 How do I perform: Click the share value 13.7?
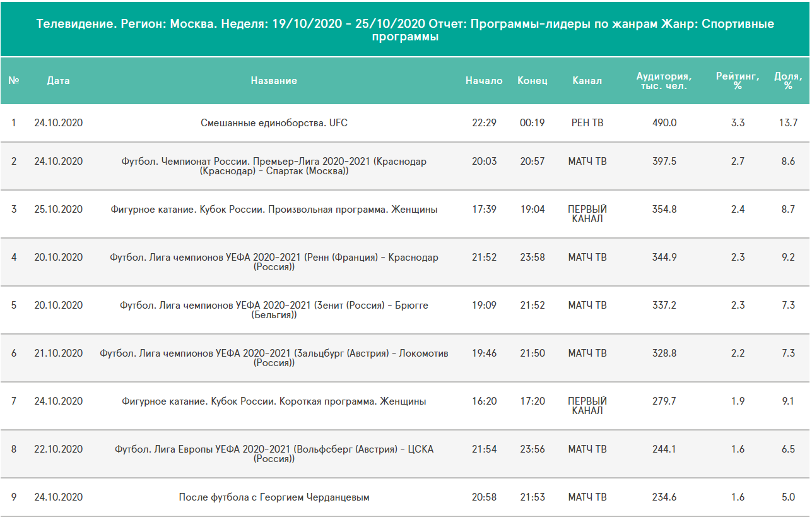[x=788, y=123]
